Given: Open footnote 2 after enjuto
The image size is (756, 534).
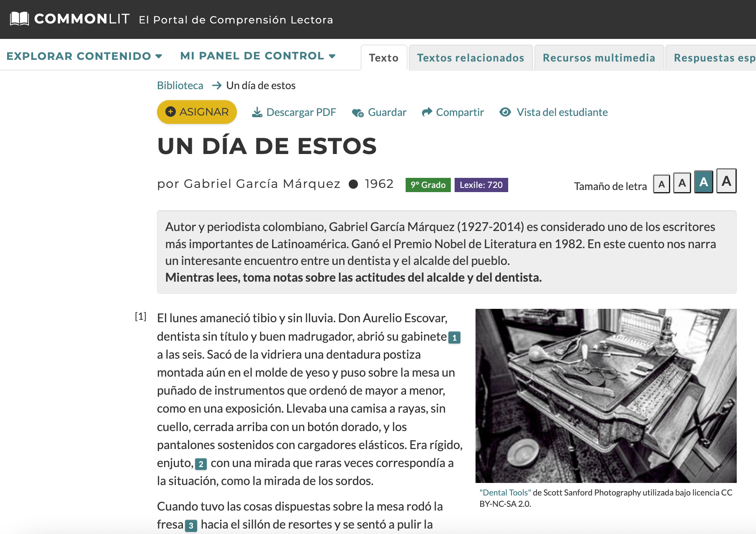Looking at the screenshot, I should [201, 464].
